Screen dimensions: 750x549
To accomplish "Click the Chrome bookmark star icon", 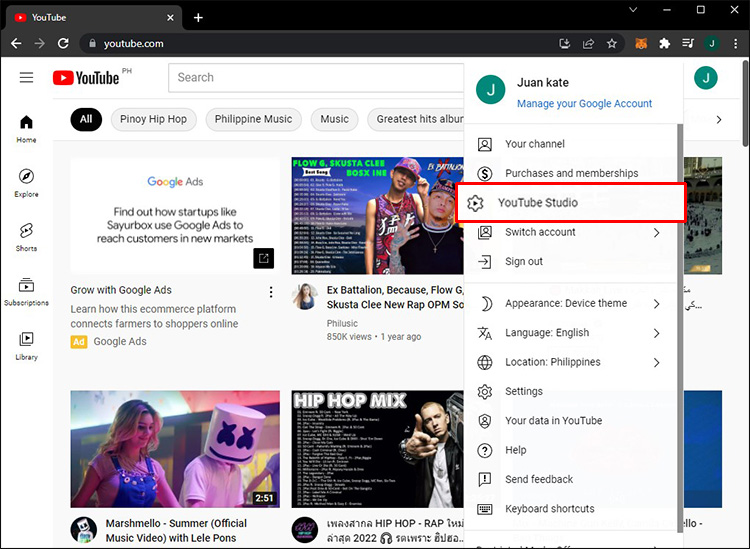I will tap(612, 44).
